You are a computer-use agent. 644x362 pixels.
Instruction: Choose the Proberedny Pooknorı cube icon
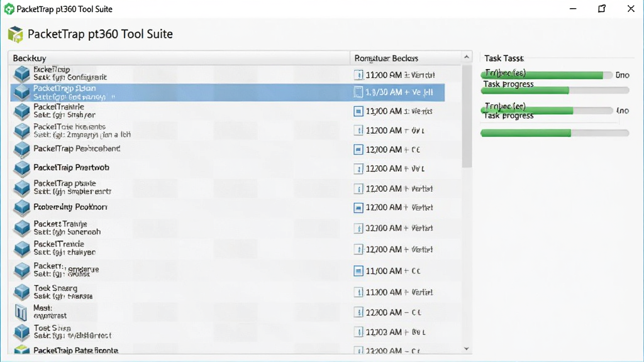point(22,207)
